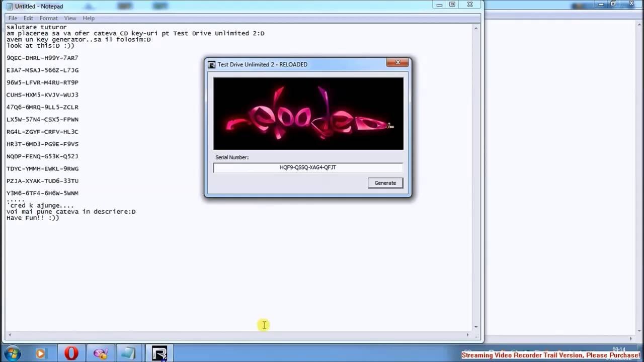Viewport: 644px width, 362px height.
Task: Open the View menu
Action: (70, 18)
